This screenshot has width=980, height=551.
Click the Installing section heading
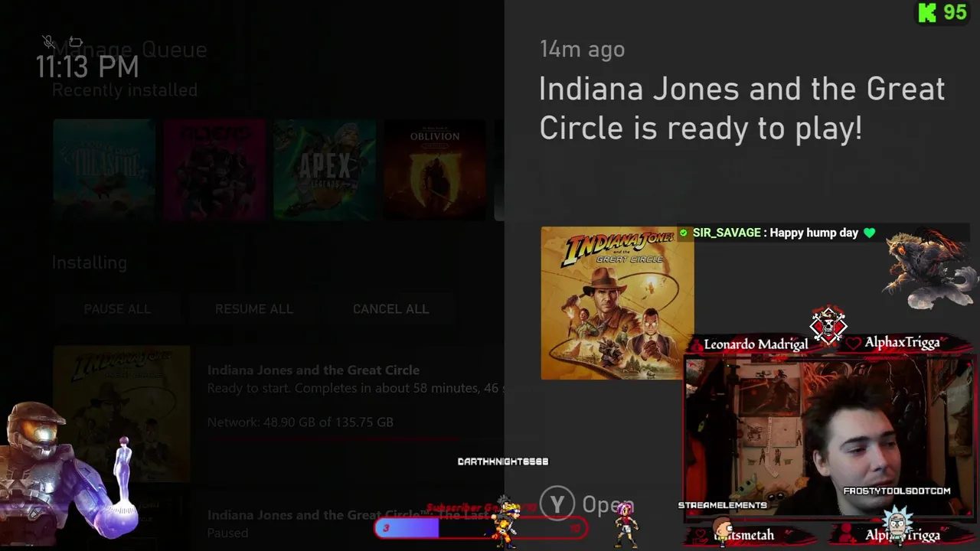tap(90, 262)
